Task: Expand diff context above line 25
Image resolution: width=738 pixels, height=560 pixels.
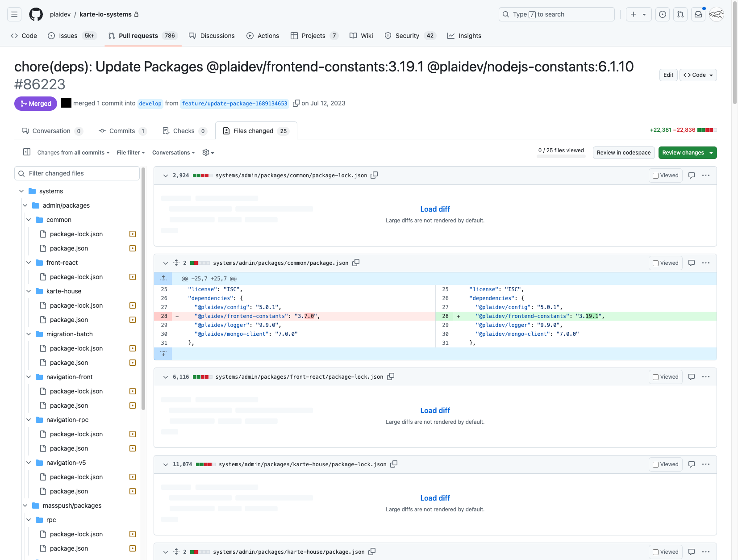Action: pos(163,278)
